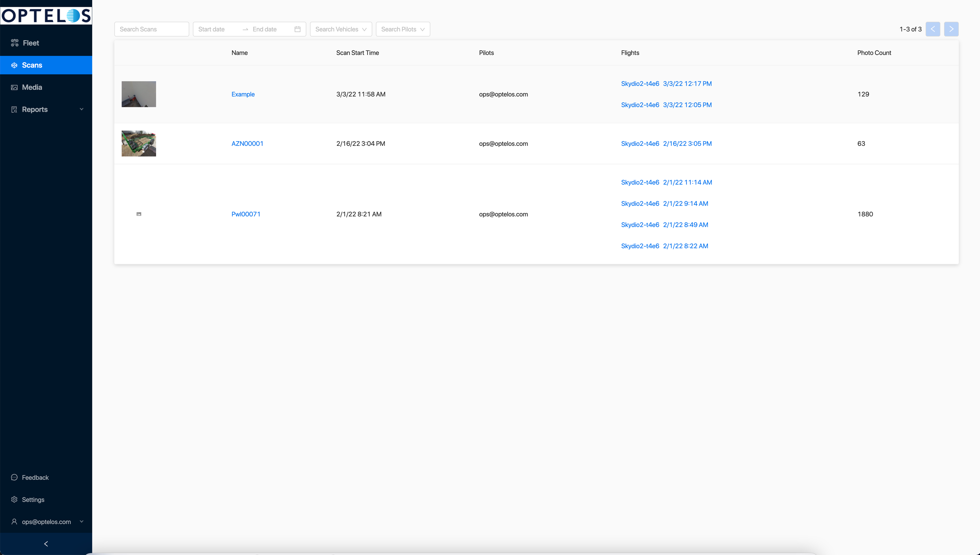This screenshot has width=980, height=555.
Task: Click the calendar icon in date range
Action: pyautogui.click(x=298, y=29)
